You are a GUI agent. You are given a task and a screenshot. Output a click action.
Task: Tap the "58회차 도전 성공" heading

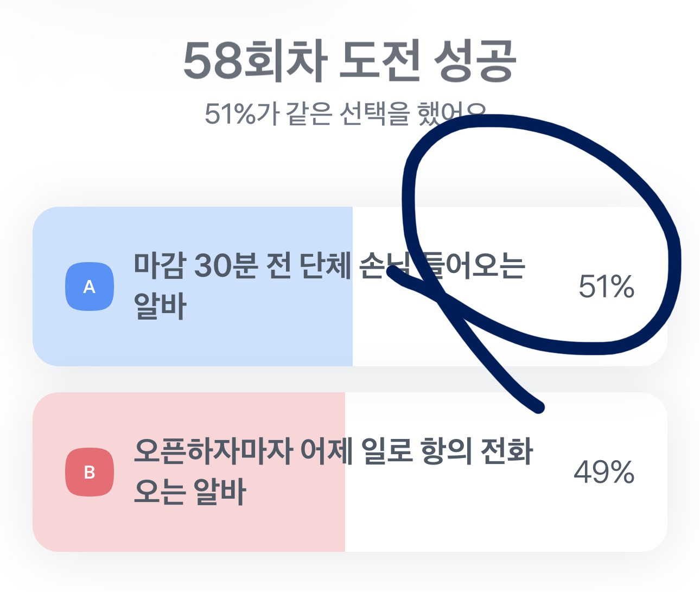(x=349, y=61)
